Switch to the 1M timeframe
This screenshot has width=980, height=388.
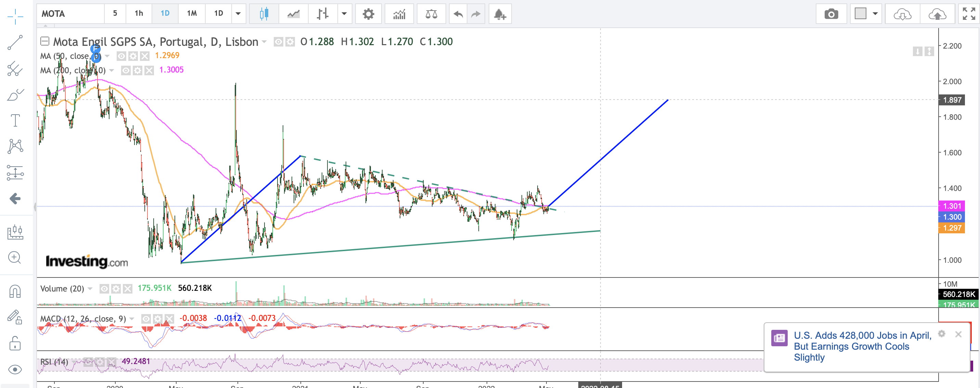[192, 14]
